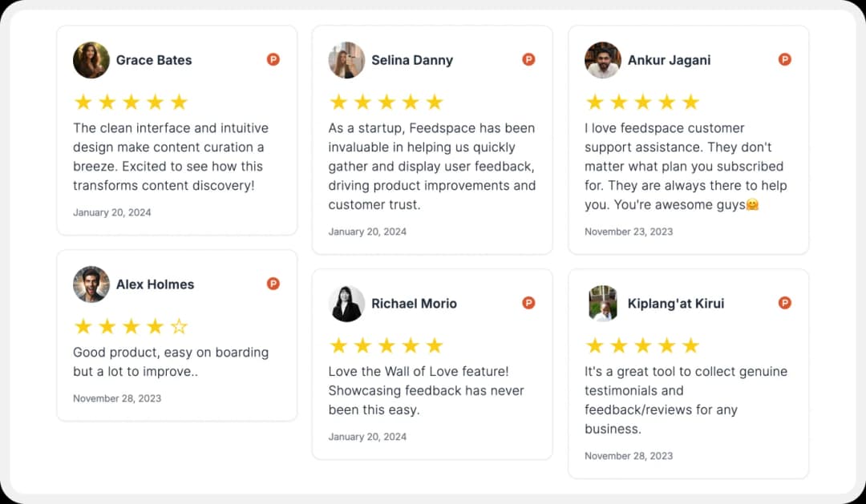The height and width of the screenshot is (504, 866).
Task: Click Kiplang'at Kirui's avatar image
Action: click(603, 303)
